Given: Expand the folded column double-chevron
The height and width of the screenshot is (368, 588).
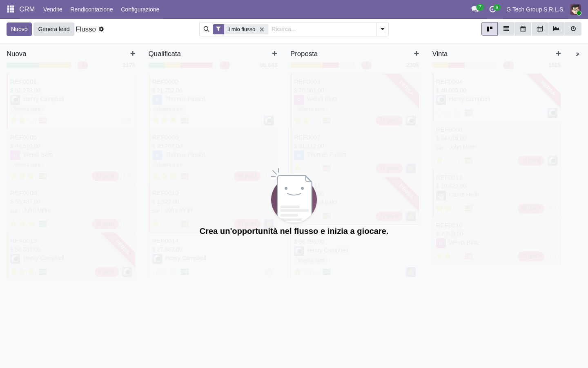Looking at the screenshot, I should click(x=577, y=54).
